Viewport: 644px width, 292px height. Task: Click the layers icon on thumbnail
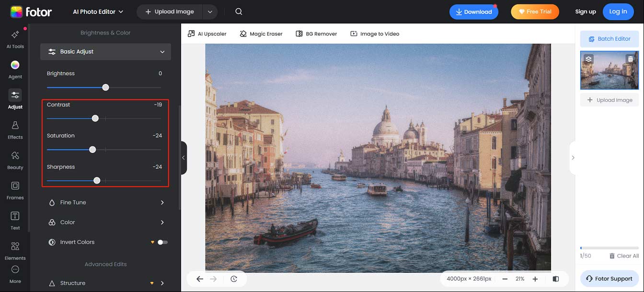pos(589,59)
